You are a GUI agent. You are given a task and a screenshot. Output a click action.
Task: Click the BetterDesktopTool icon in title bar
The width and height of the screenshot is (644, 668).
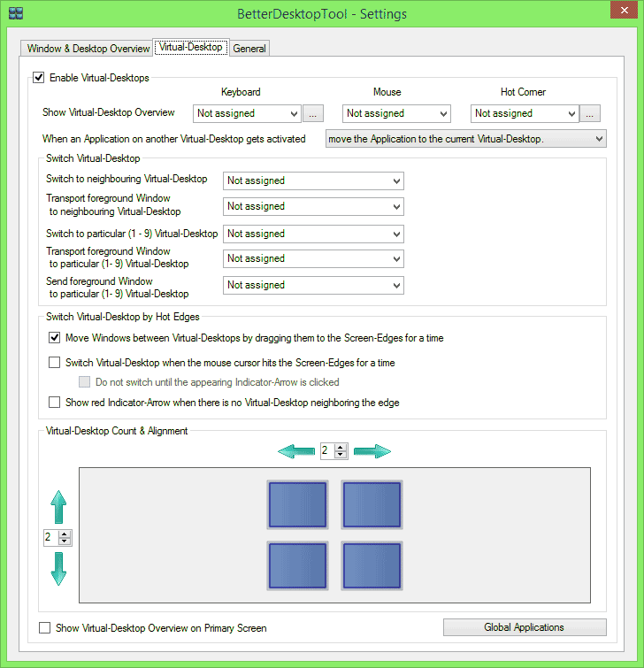coord(15,14)
